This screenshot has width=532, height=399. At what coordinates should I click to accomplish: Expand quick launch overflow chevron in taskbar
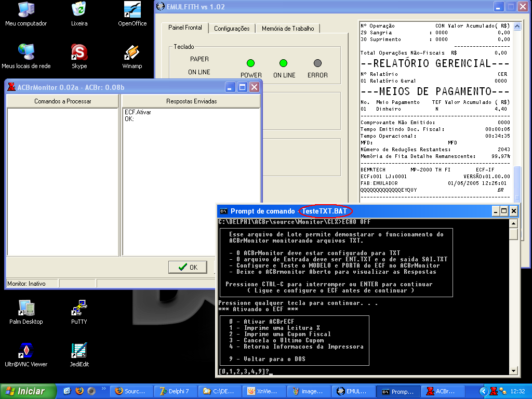pyautogui.click(x=104, y=389)
